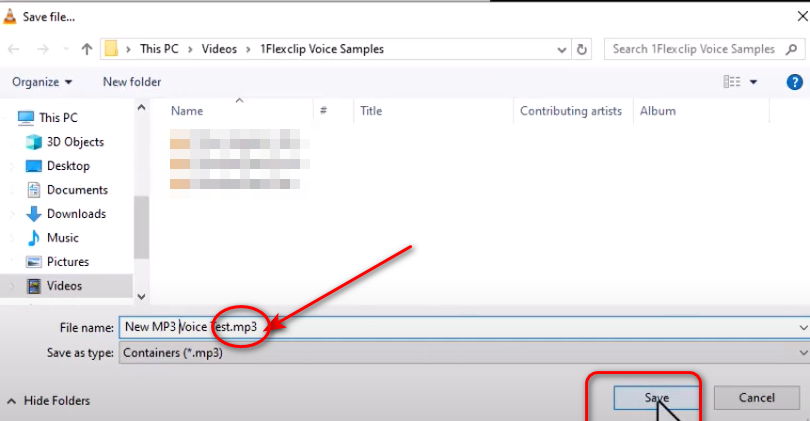
Task: Click the Back navigation arrow
Action: 14,49
